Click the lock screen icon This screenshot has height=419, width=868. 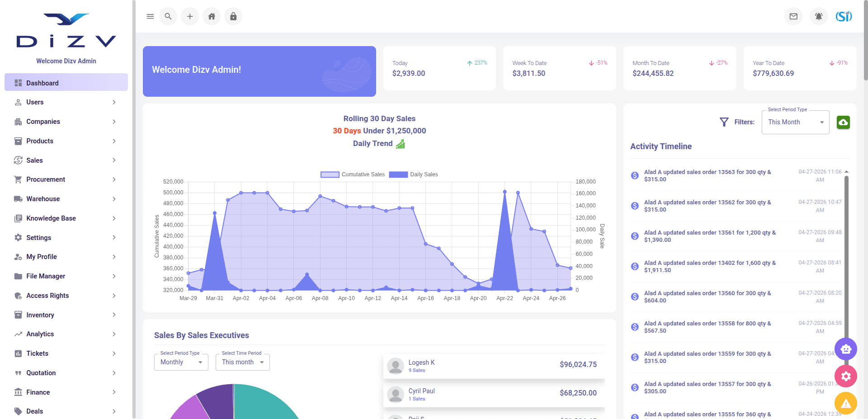[233, 16]
